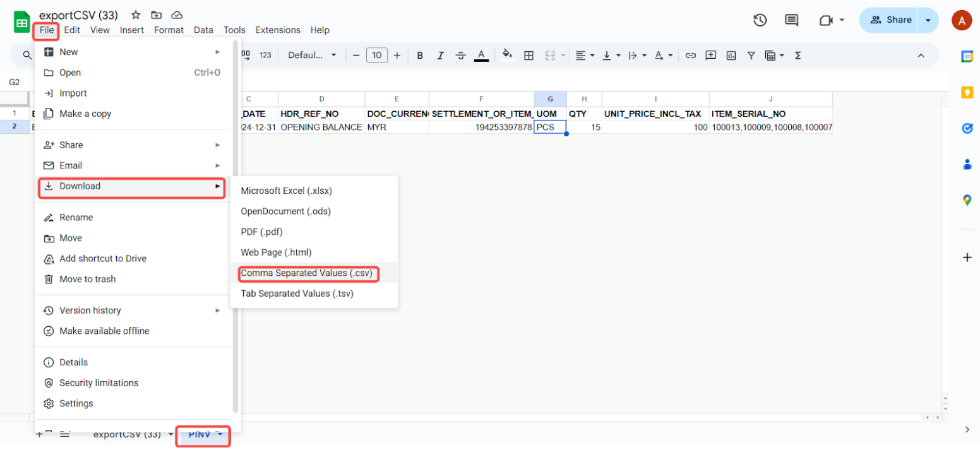Viewport: 980px width, 450px height.
Task: Open version history from the top bar
Action: [760, 20]
